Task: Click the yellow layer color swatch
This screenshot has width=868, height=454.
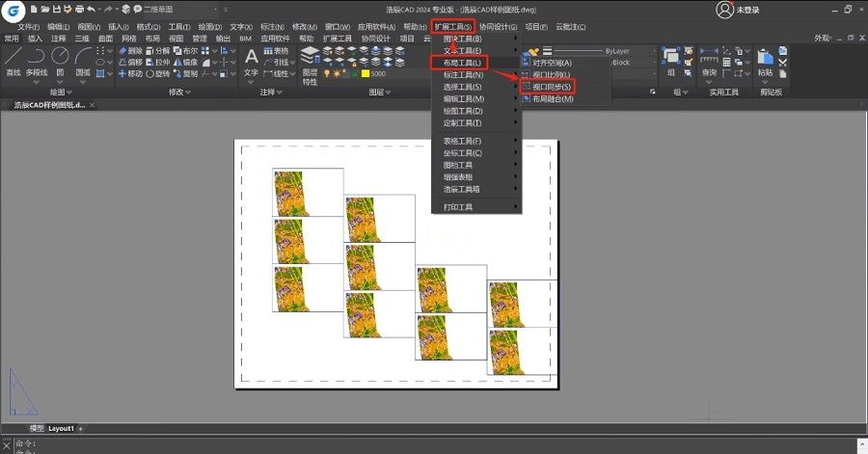Action: pos(366,73)
